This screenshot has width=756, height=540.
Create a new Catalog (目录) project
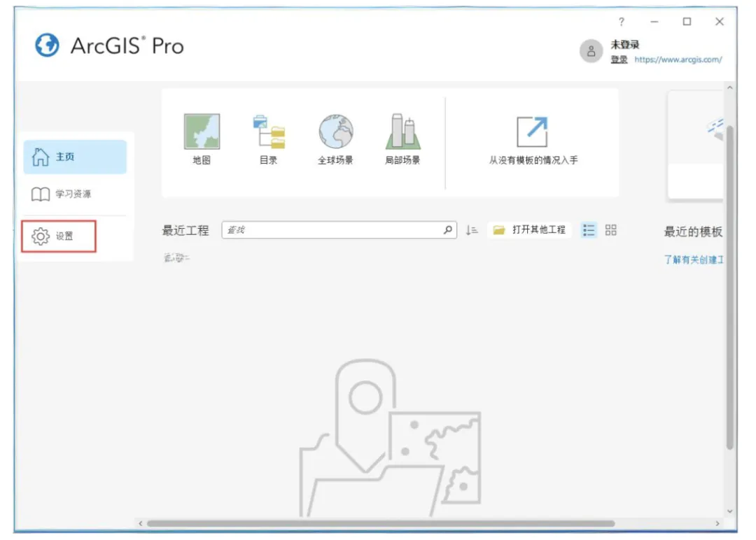click(269, 138)
